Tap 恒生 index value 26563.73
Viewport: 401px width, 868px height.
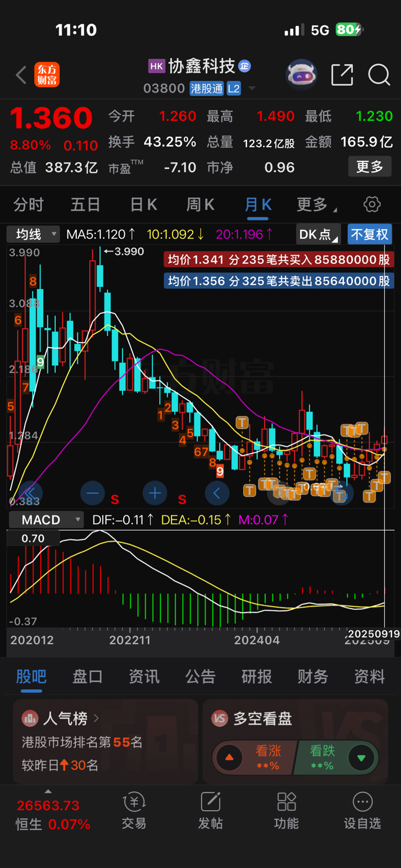tap(48, 805)
